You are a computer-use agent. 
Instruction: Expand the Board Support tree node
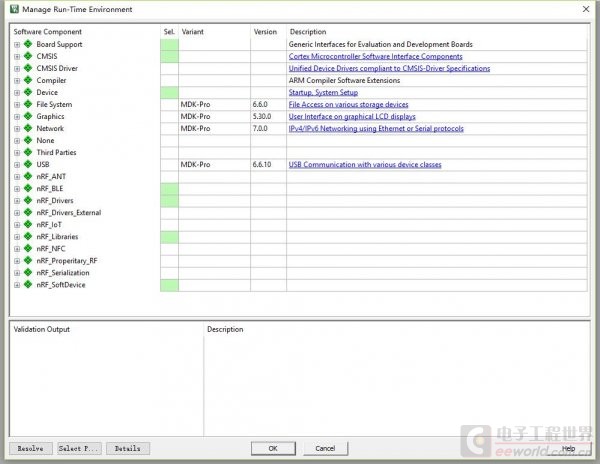click(17, 45)
